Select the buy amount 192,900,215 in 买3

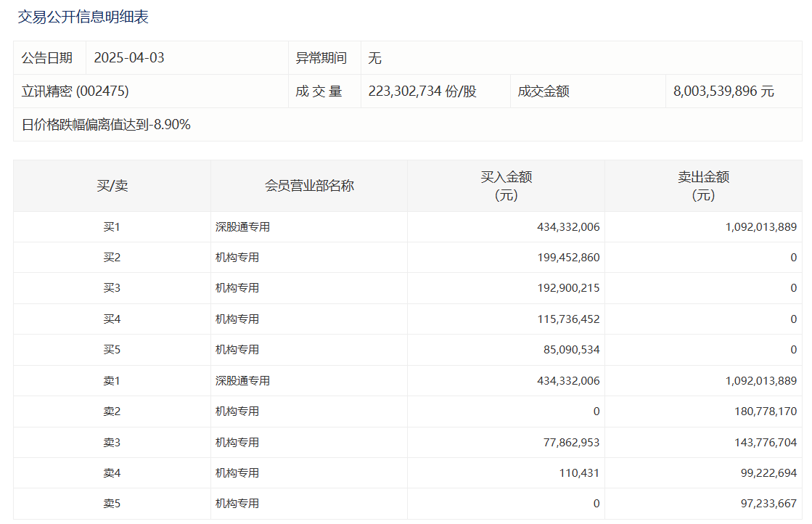tap(568, 288)
